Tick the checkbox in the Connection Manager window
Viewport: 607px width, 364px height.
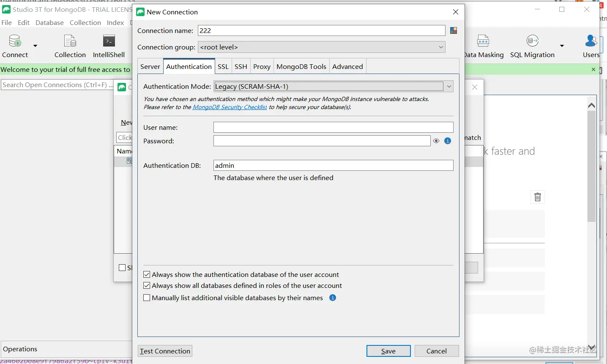(122, 268)
